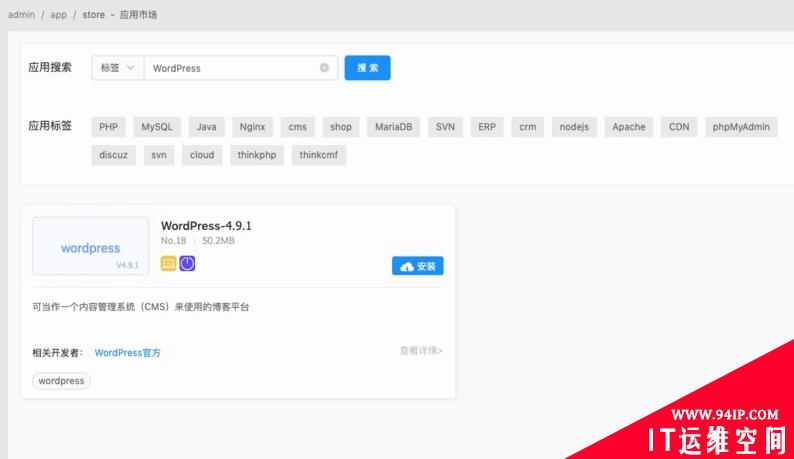Click the 50.2MB size text

point(218,241)
